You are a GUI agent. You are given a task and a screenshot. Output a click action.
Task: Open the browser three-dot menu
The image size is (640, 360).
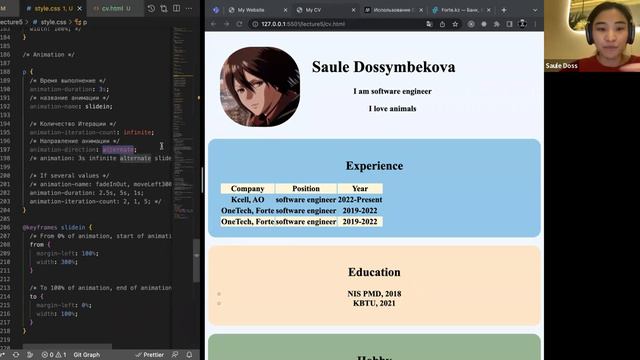tap(535, 24)
